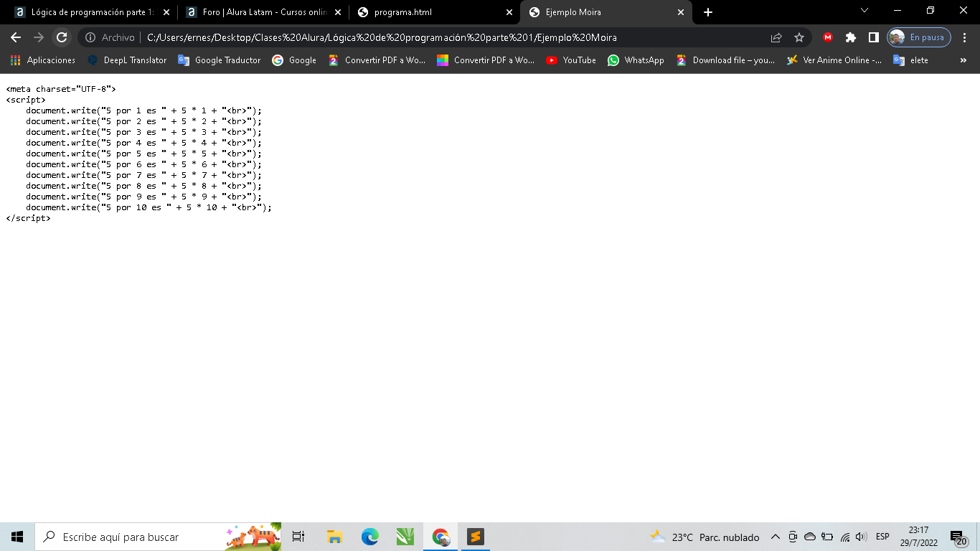View site information for Archivo
This screenshot has width=980, height=551.
tap(110, 37)
